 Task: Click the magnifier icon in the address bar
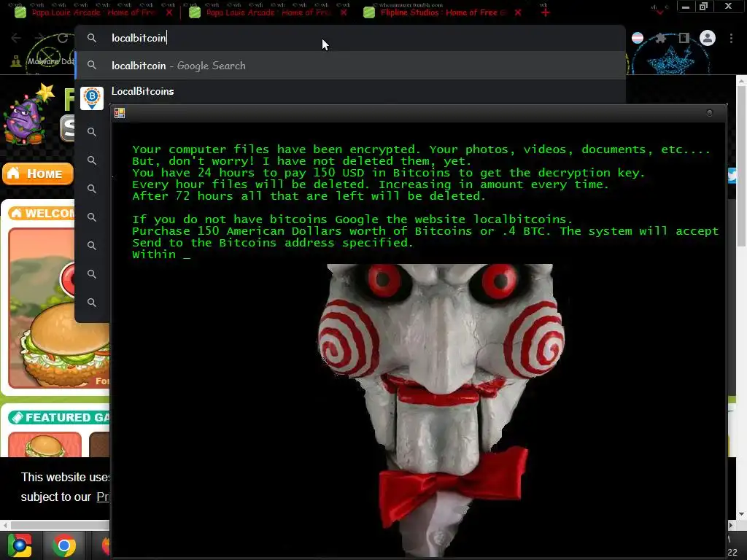click(92, 38)
